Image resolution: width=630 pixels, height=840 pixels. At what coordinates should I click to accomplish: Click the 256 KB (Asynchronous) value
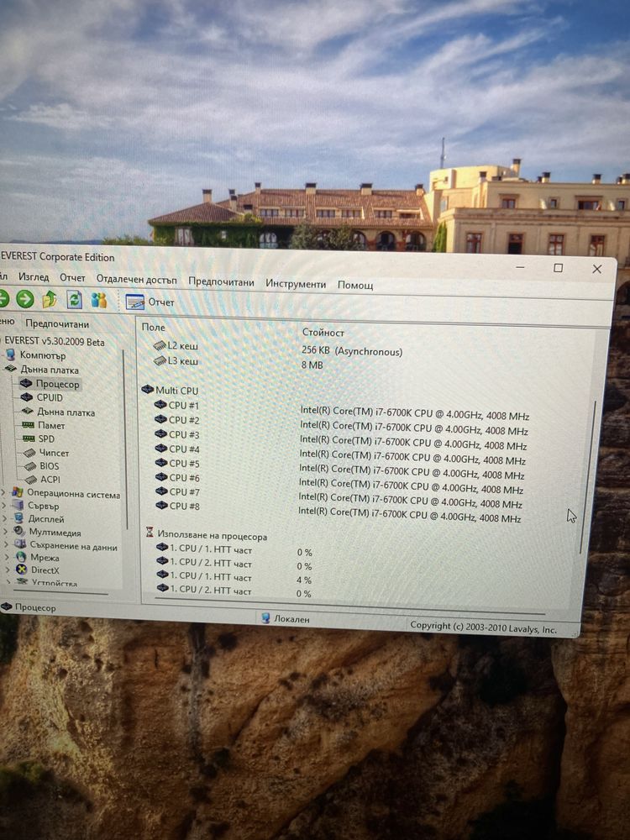tap(351, 351)
